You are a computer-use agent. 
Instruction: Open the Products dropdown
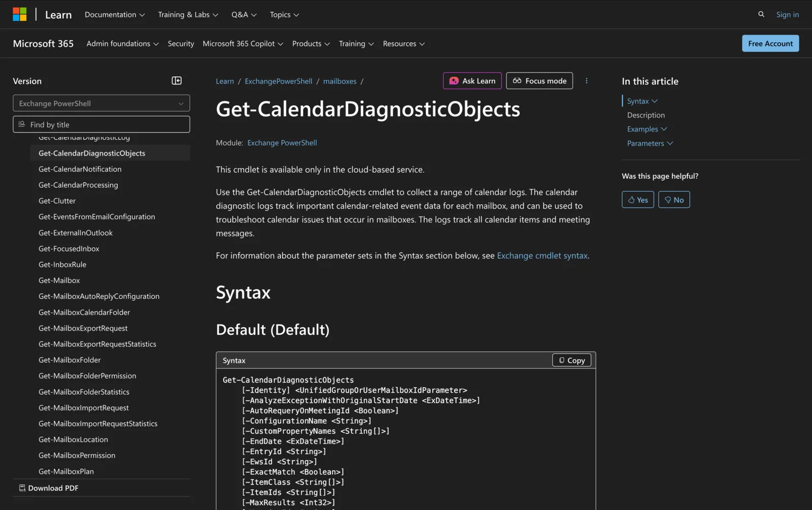[311, 43]
